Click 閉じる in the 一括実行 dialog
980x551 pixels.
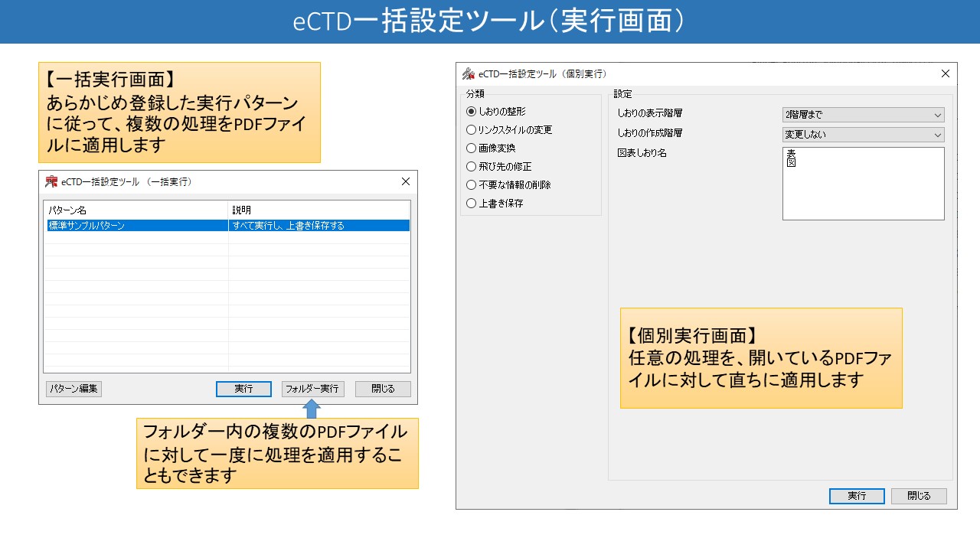(383, 389)
